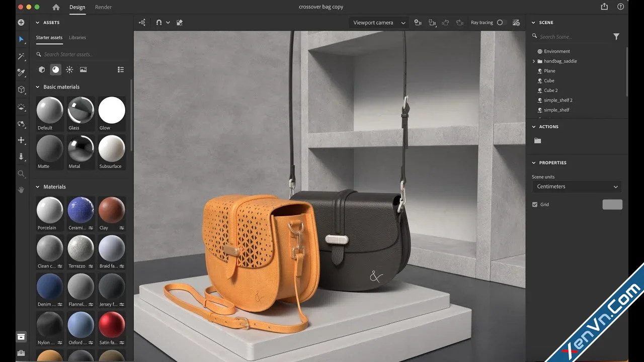The image size is (644, 362).
Task: Click the magnet snapping icon
Action: pyautogui.click(x=159, y=23)
